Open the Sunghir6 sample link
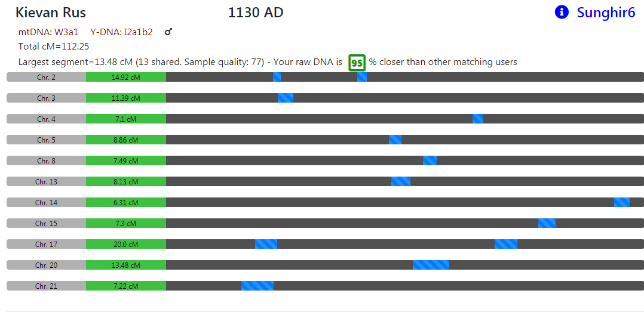The height and width of the screenshot is (315, 644). [x=606, y=13]
